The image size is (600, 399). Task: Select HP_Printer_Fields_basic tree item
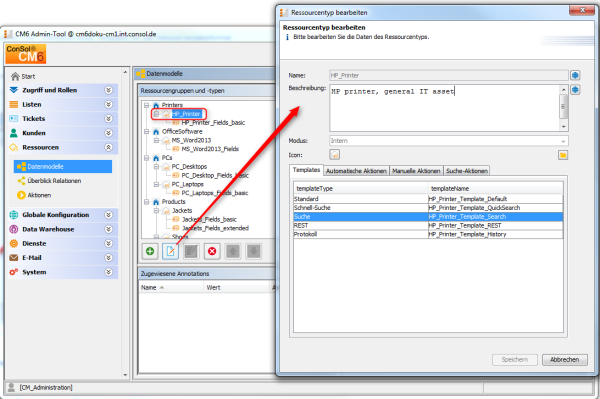pyautogui.click(x=213, y=122)
